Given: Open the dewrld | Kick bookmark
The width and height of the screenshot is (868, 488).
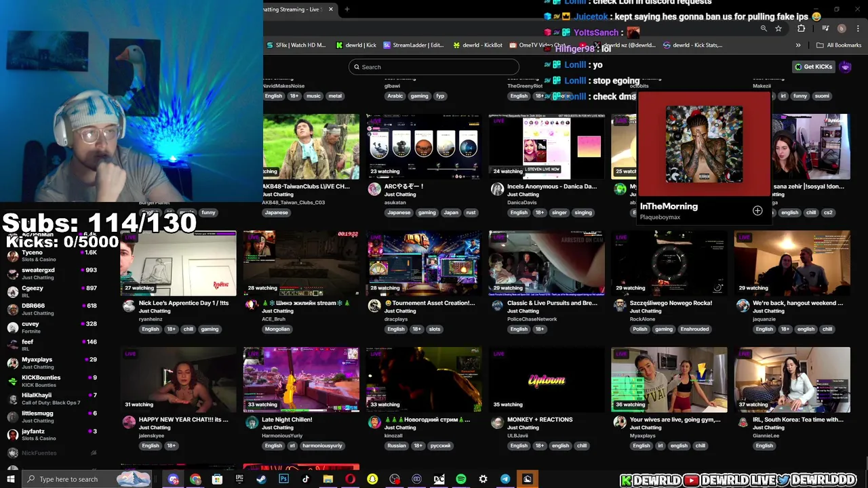Looking at the screenshot, I should 356,45.
